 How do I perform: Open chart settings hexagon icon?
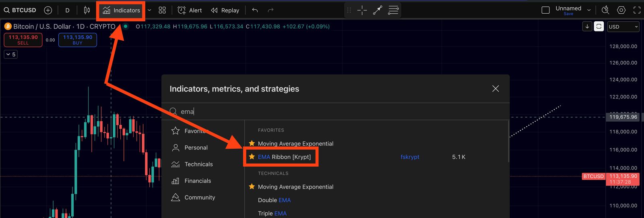[x=621, y=10]
